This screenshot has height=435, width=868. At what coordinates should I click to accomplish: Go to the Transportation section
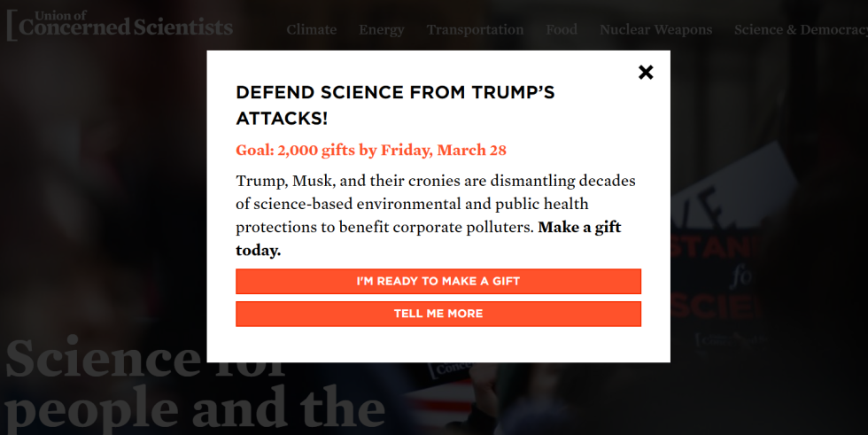[475, 30]
